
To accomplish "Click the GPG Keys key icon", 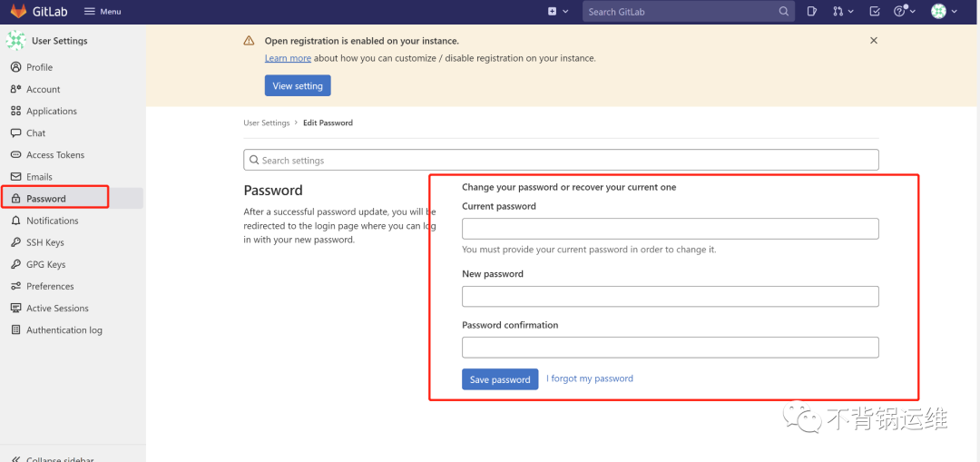I will 15,264.
